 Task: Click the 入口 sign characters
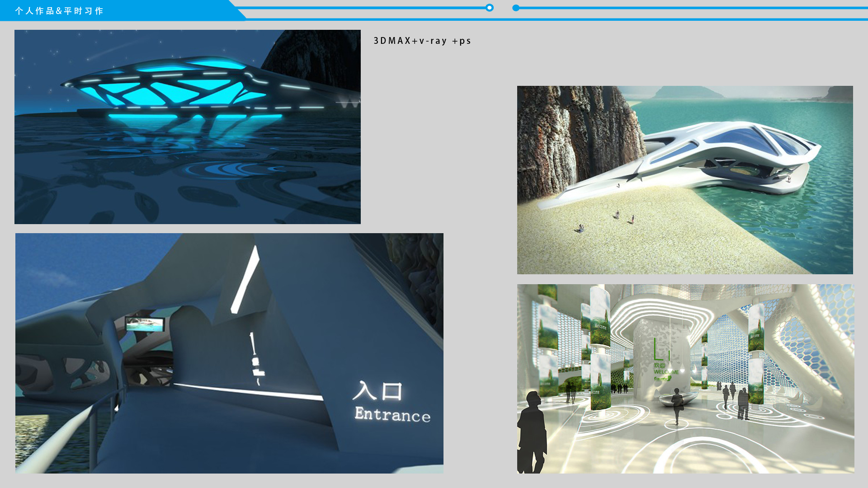click(x=377, y=391)
